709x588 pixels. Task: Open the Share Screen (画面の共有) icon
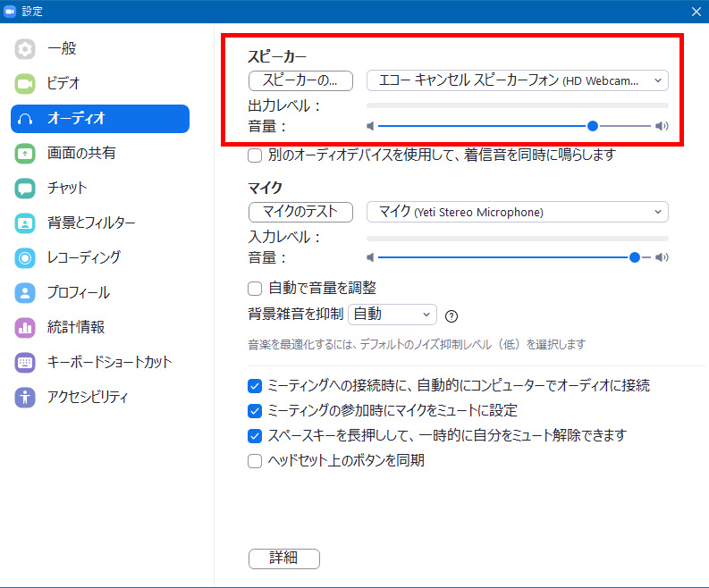(x=25, y=154)
